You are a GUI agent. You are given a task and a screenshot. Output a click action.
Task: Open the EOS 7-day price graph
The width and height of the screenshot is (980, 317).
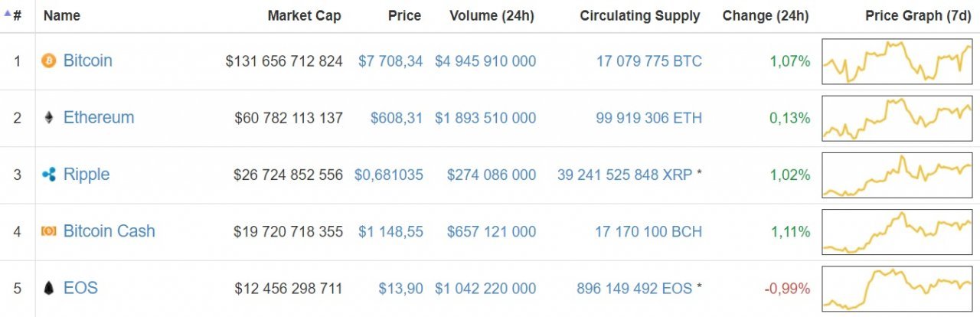pyautogui.click(x=897, y=289)
